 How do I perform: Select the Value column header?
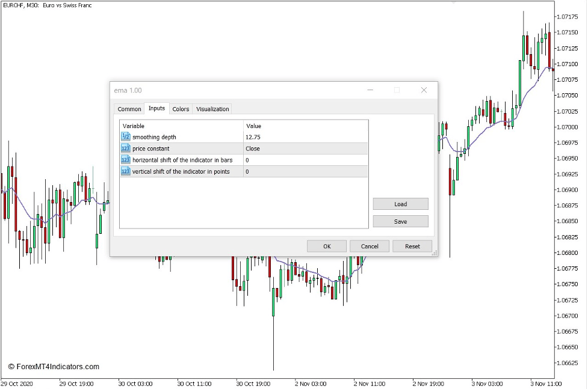pyautogui.click(x=253, y=126)
